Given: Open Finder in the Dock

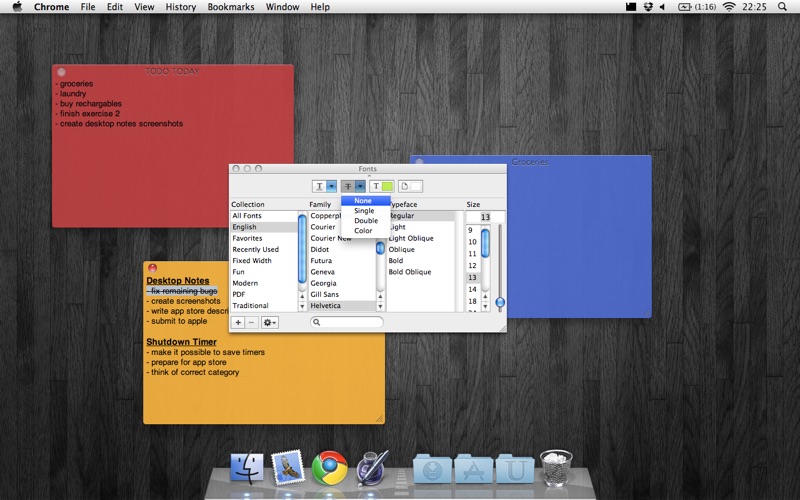Looking at the screenshot, I should [x=246, y=467].
